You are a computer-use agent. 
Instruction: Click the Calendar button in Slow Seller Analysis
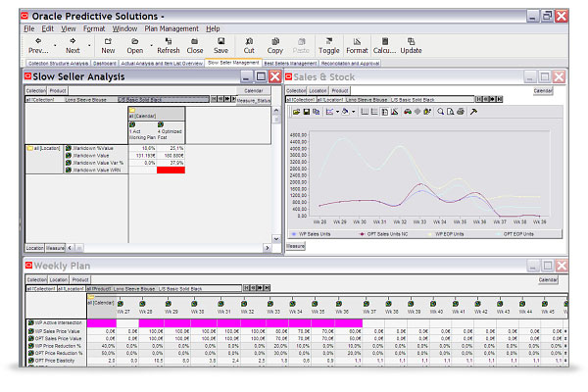click(x=254, y=91)
